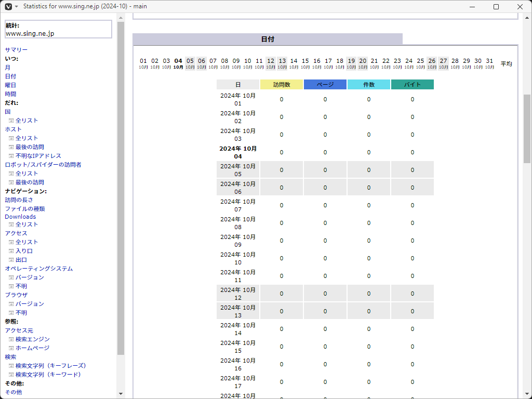The image size is (532, 399).
Task: Select the icon beside ホームページ
Action: (11, 348)
